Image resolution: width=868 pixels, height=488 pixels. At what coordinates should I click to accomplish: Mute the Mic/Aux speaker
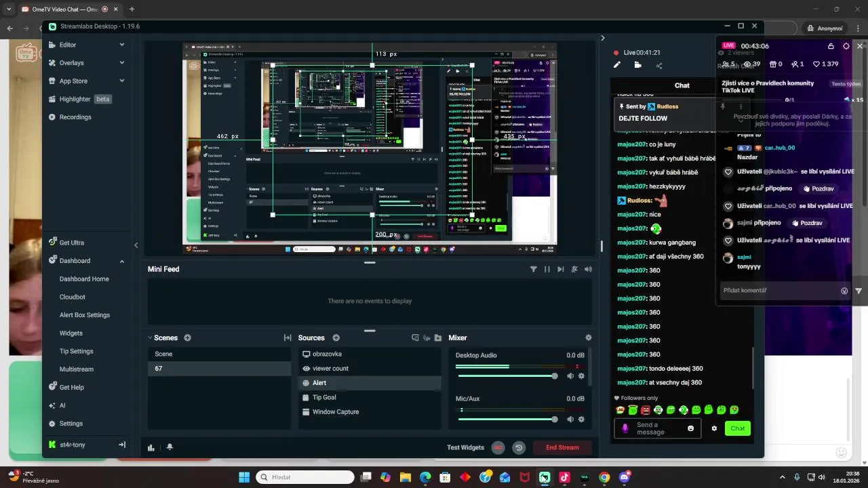point(570,420)
